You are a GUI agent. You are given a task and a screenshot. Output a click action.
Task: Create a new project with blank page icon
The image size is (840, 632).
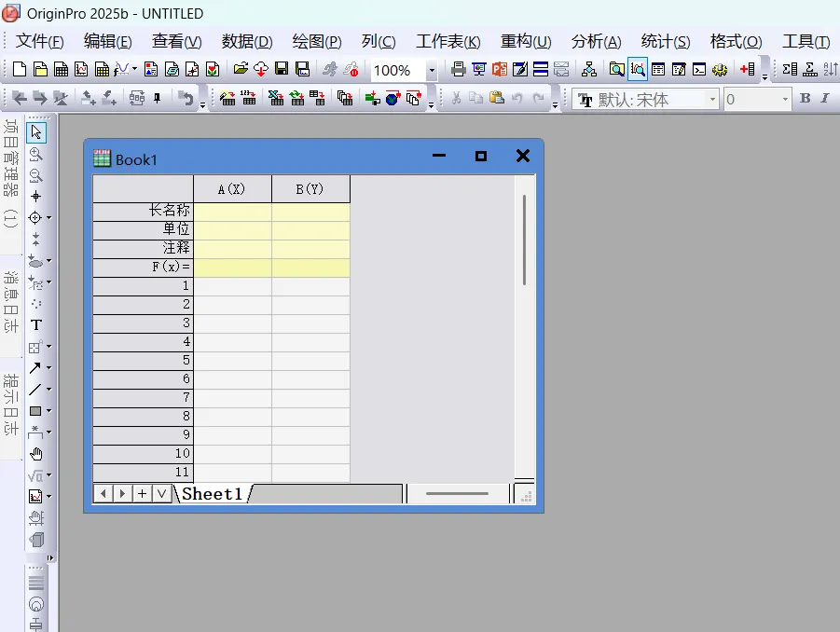tap(20, 69)
